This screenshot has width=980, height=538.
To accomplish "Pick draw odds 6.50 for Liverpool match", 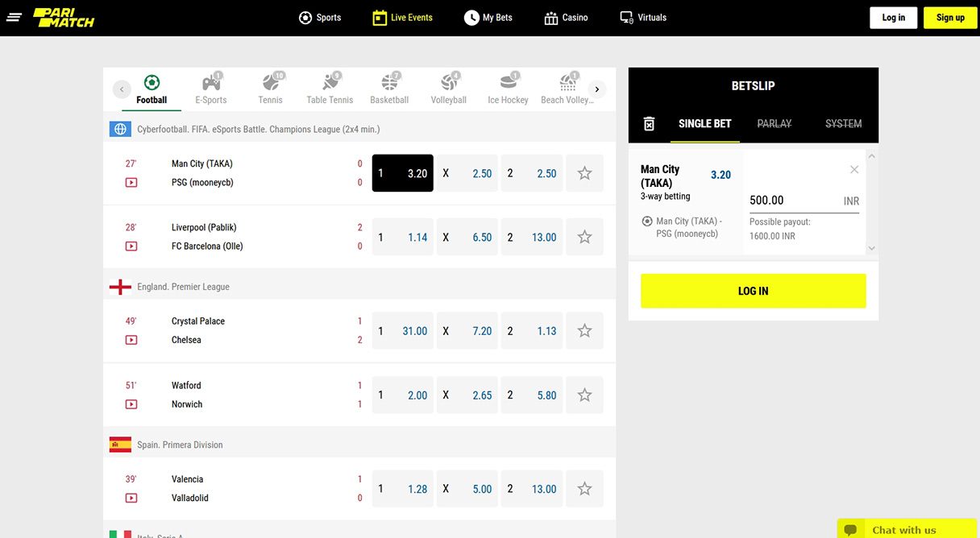I will (x=467, y=237).
